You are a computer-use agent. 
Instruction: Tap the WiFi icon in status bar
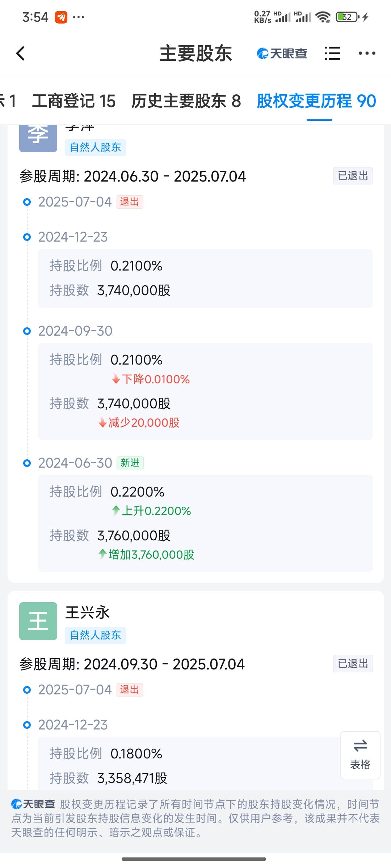point(323,17)
